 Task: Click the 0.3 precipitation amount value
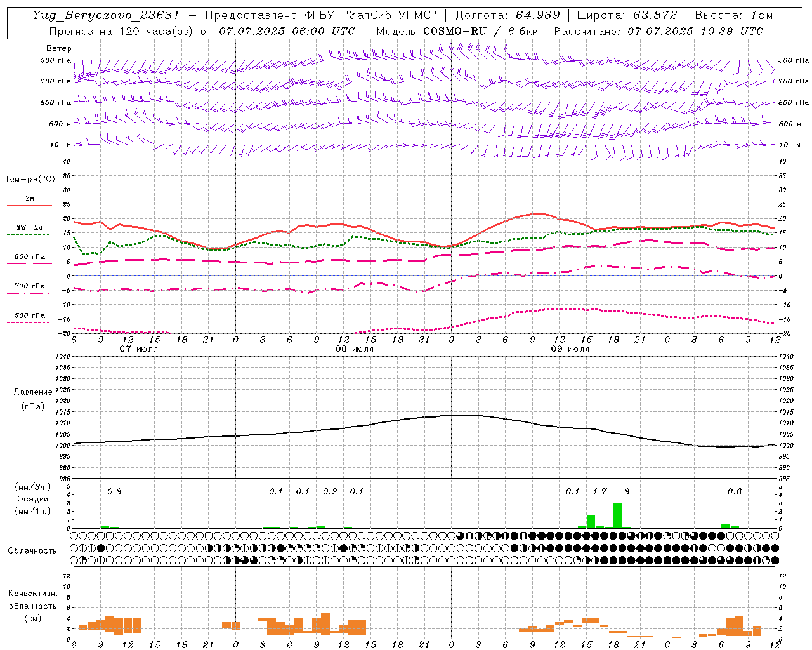point(114,492)
